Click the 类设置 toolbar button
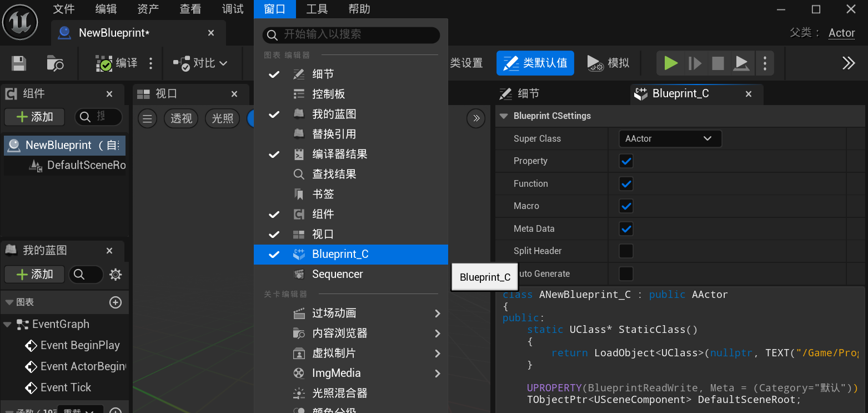Viewport: 868px width, 413px height. tap(466, 63)
